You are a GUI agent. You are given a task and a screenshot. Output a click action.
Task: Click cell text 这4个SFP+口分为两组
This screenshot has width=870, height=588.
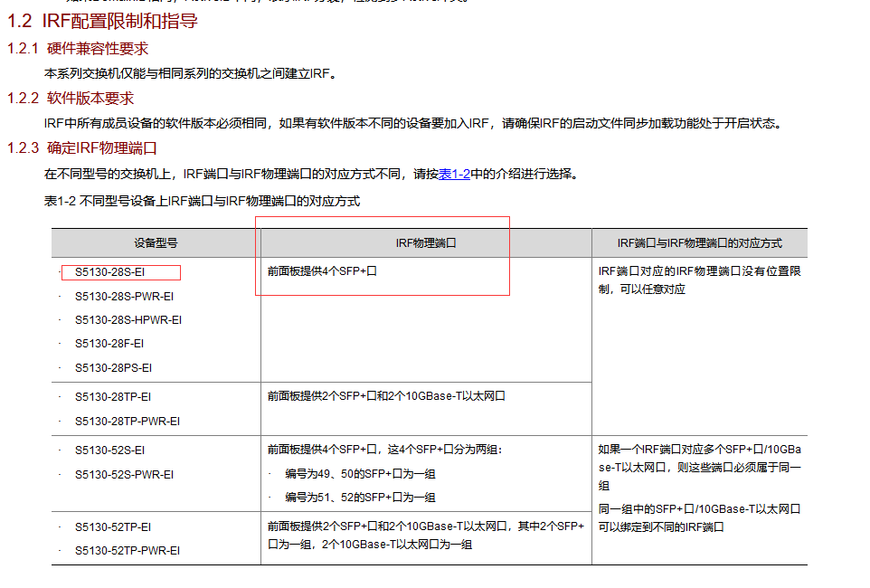pos(444,450)
